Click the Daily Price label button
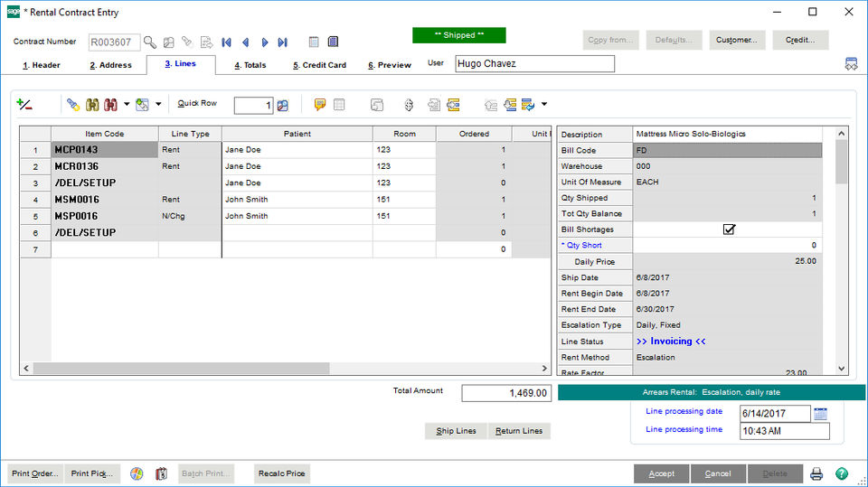 coord(595,261)
